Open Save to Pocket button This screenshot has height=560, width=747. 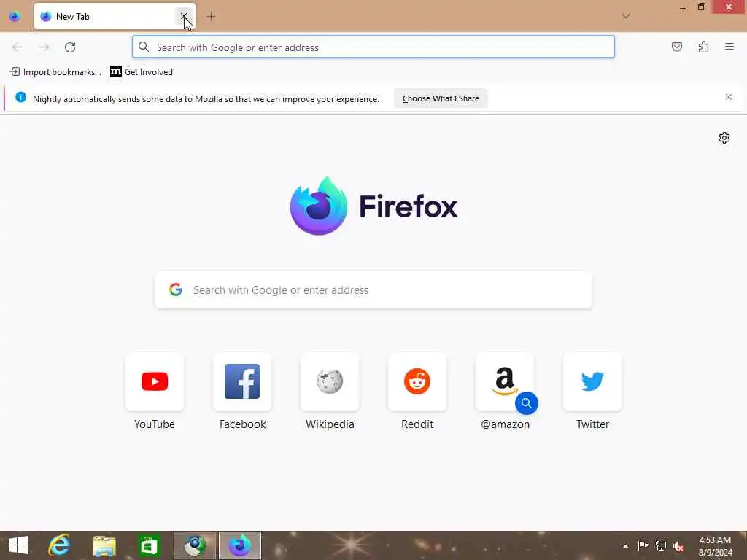[676, 47]
